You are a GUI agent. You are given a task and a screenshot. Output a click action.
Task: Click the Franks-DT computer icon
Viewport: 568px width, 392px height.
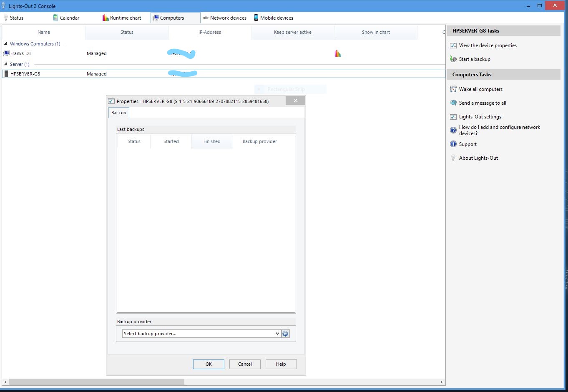(6, 53)
